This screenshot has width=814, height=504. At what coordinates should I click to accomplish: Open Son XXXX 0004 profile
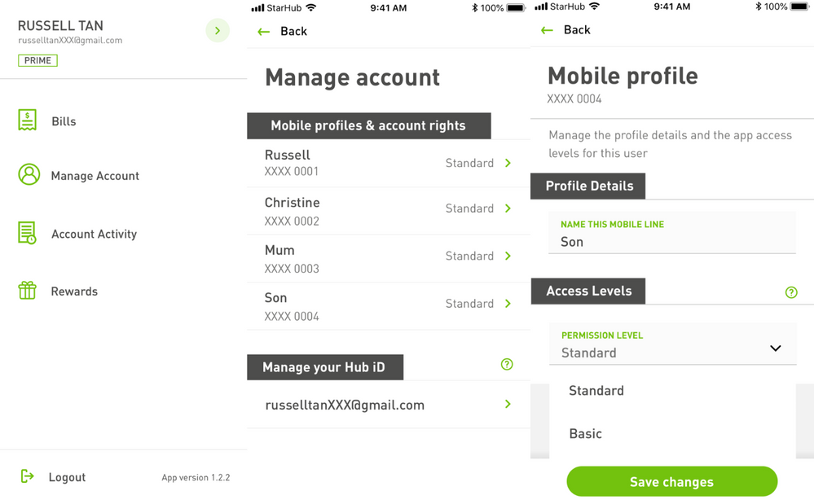[x=389, y=306]
